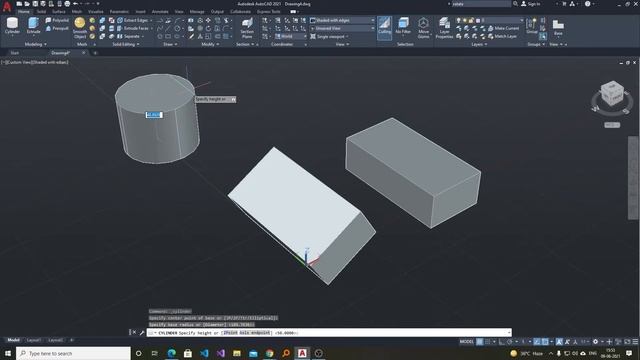The width and height of the screenshot is (640, 360).
Task: Select the Extrude tool
Action: pyautogui.click(x=33, y=27)
